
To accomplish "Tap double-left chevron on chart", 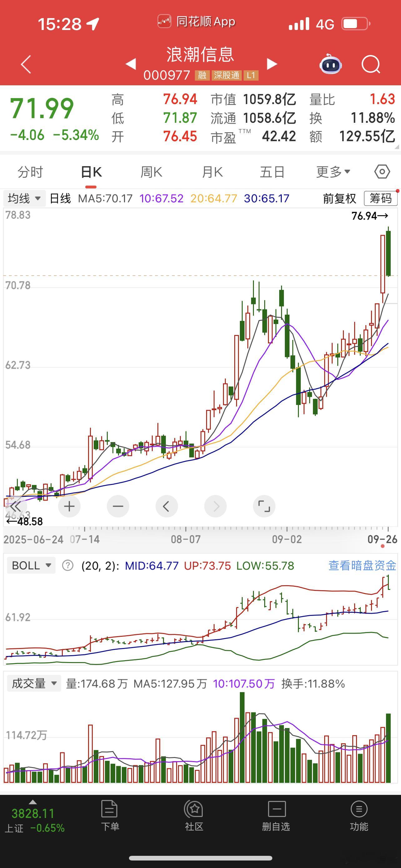I will point(16,506).
